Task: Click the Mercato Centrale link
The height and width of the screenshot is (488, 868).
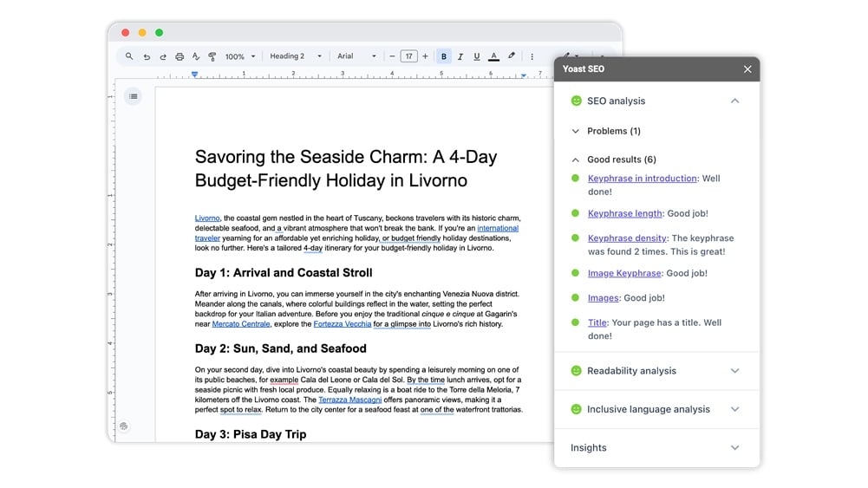Action: click(241, 324)
